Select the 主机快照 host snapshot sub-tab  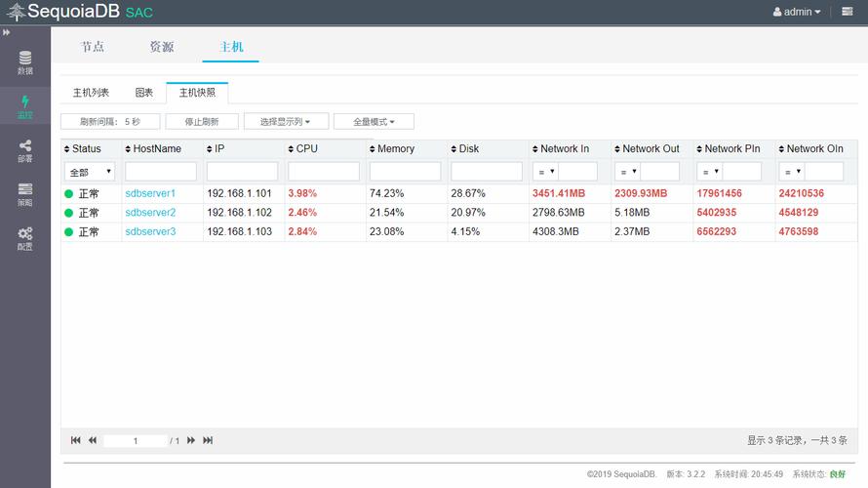197,93
